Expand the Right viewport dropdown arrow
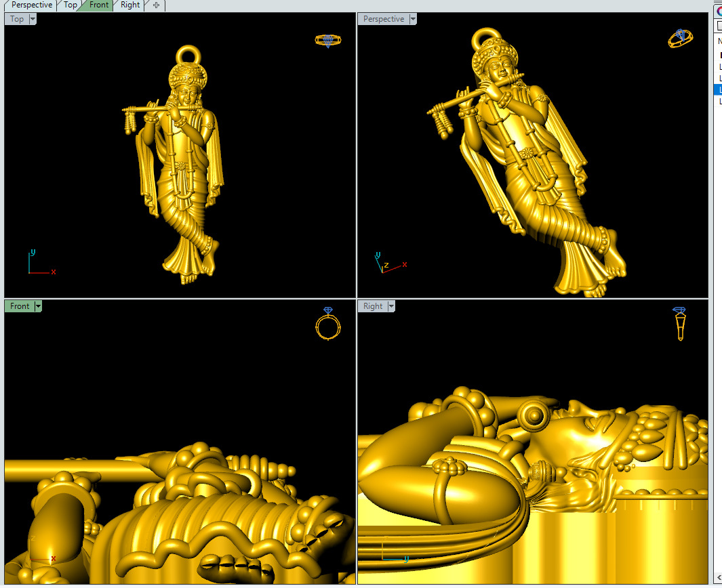The height and width of the screenshot is (588, 722). pos(391,306)
